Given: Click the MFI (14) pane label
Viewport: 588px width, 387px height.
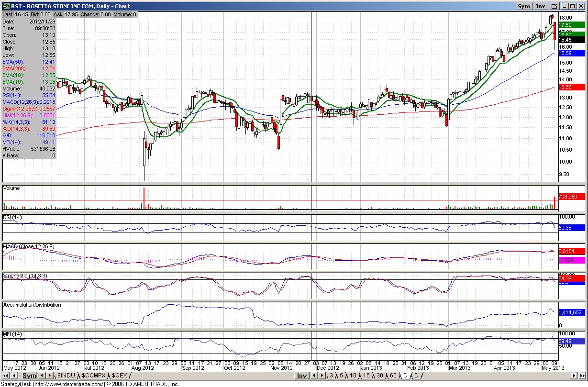Looking at the screenshot, I should (12, 333).
